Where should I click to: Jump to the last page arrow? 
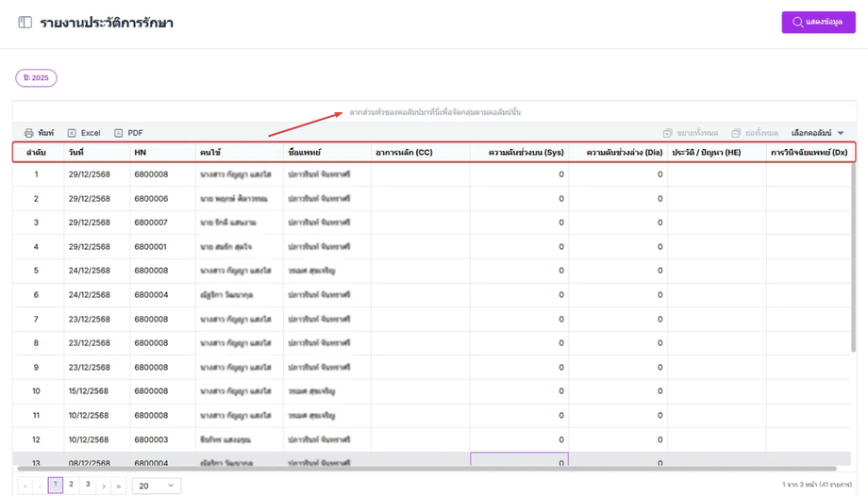coord(119,486)
